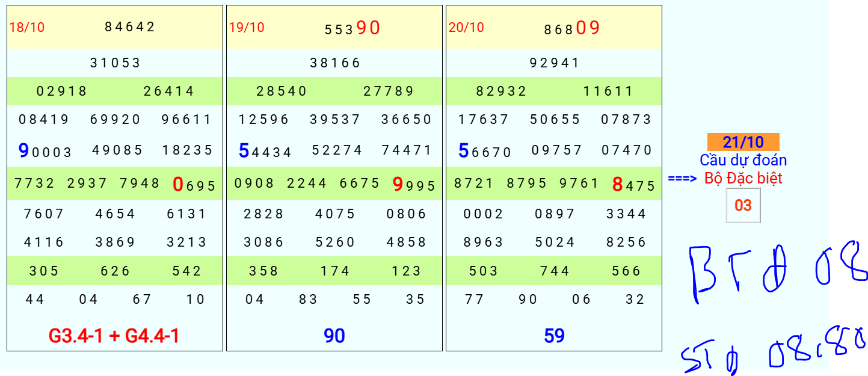Select number 69920 in the 18/10 results
The width and height of the screenshot is (868, 376).
click(x=115, y=120)
